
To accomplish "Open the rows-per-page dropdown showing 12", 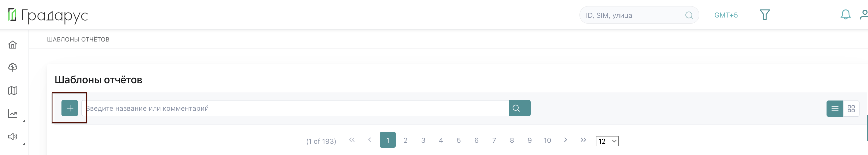I will pyautogui.click(x=607, y=141).
